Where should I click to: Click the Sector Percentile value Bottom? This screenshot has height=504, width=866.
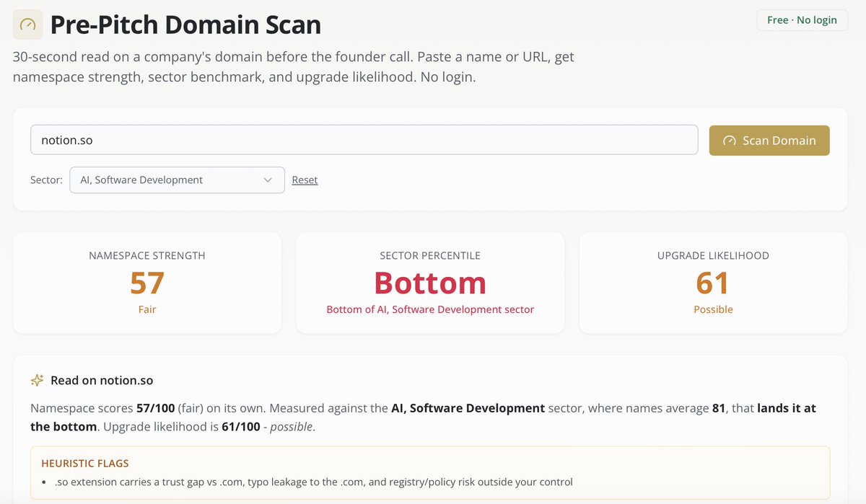pyautogui.click(x=430, y=283)
